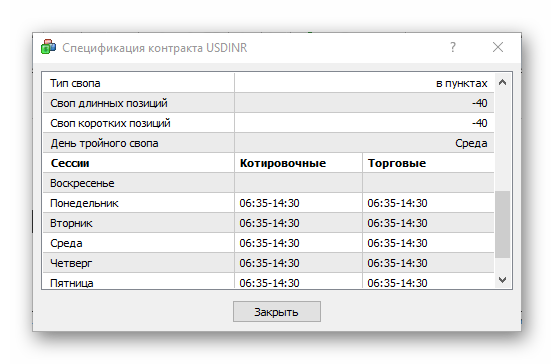This screenshot has height=364, width=554.
Task: Click the question mark help button
Action: [453, 47]
